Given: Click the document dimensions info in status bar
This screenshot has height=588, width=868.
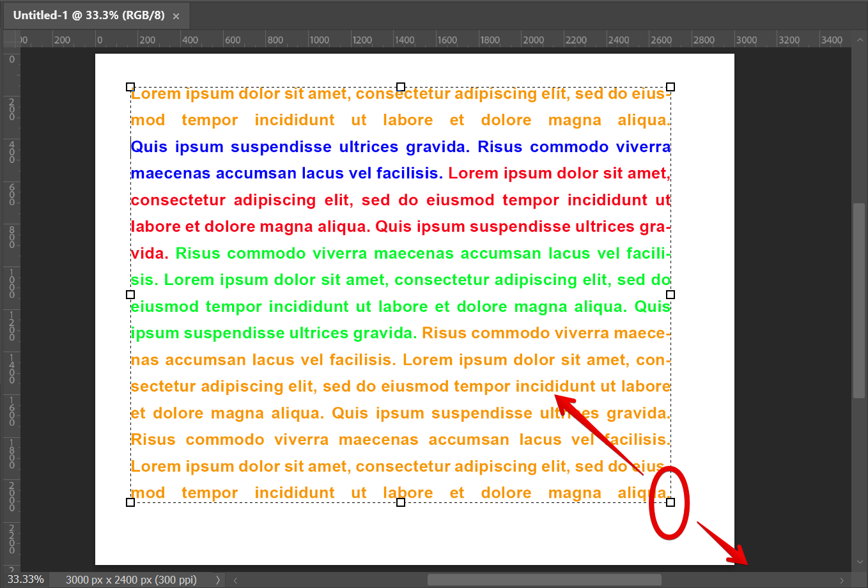Looking at the screenshot, I should [131, 580].
